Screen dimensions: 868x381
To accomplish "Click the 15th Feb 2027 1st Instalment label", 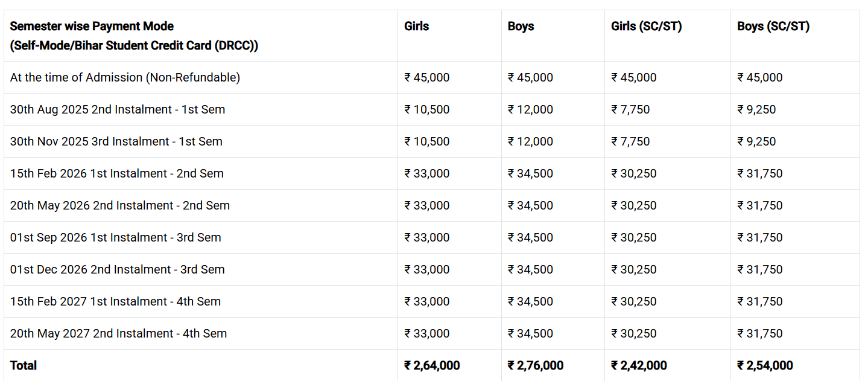I will (x=116, y=301).
